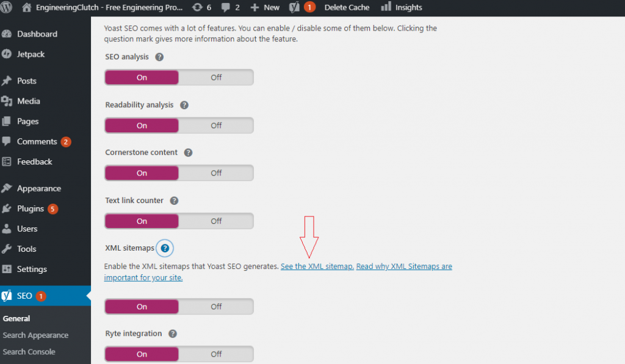Turn Cornerstone content Off

(216, 173)
